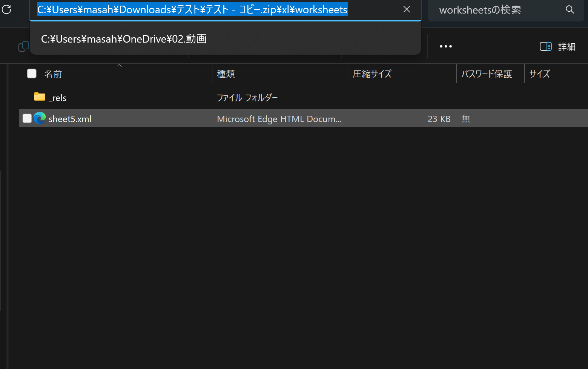Screen dimensions: 588x369
Task: Click the パスワード保護 column header
Action: [487, 74]
